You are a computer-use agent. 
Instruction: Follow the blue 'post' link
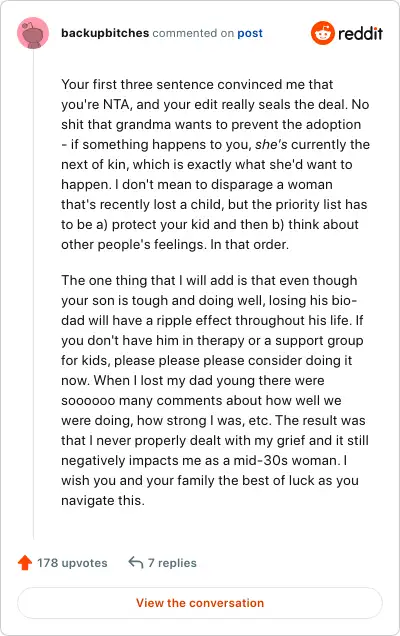point(250,33)
